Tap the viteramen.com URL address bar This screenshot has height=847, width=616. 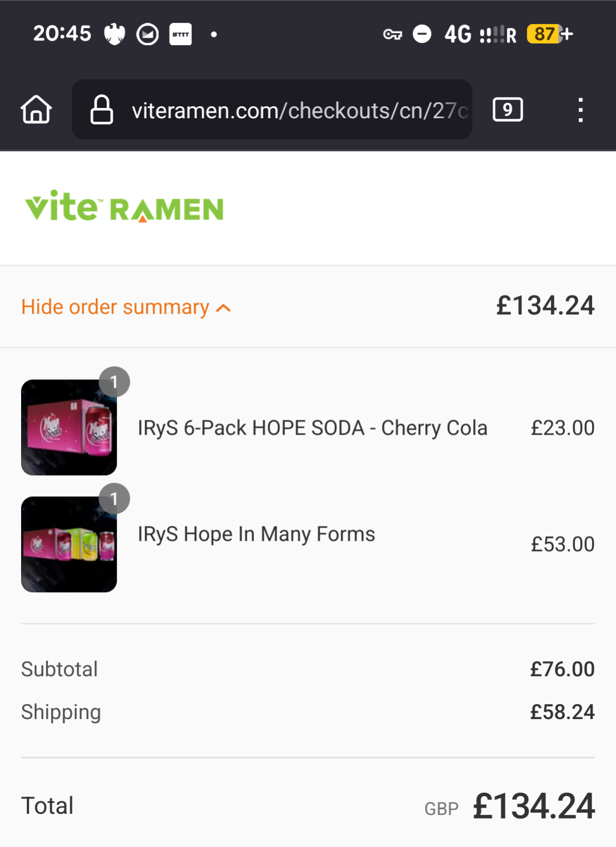point(300,110)
